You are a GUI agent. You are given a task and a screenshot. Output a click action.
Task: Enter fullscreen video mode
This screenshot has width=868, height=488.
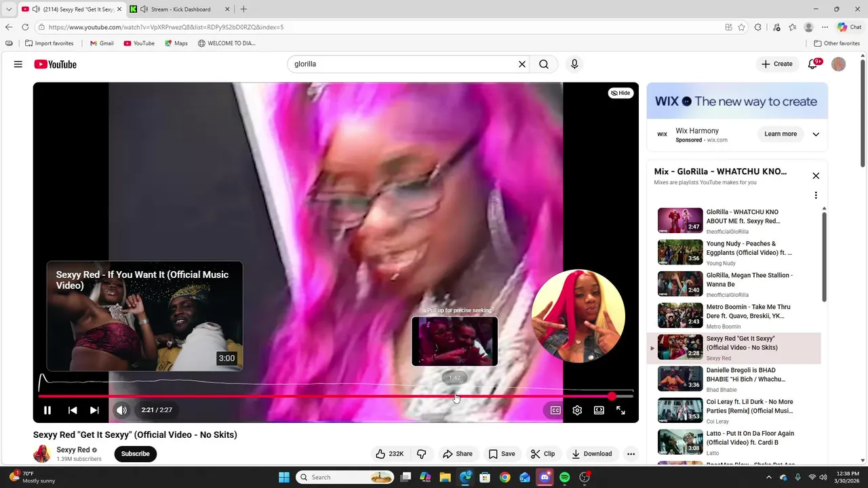pyautogui.click(x=620, y=410)
